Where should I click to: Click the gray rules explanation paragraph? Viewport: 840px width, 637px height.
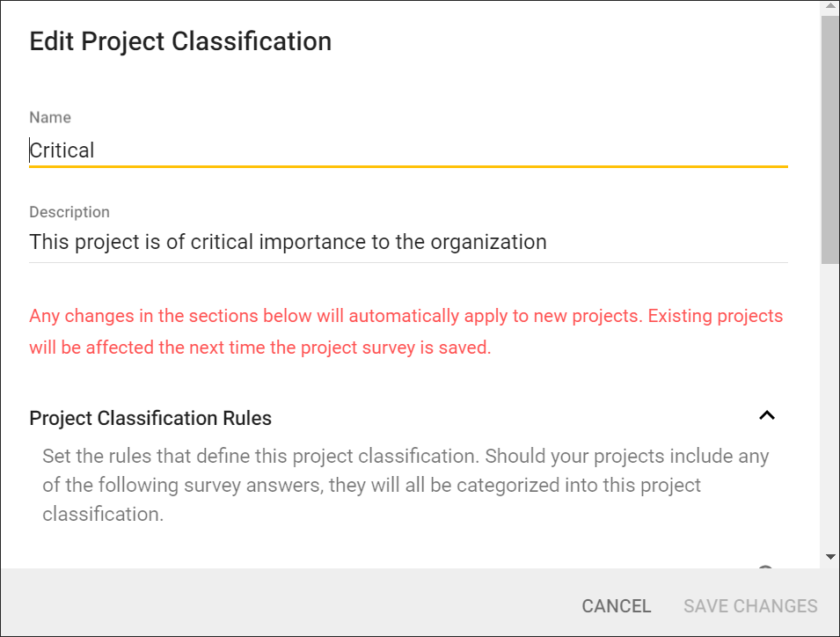click(x=405, y=485)
